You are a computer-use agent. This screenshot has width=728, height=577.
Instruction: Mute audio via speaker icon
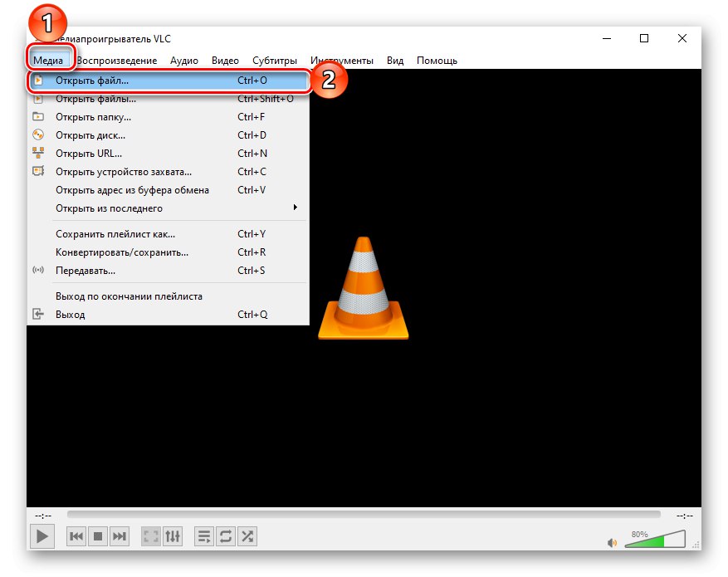612,542
